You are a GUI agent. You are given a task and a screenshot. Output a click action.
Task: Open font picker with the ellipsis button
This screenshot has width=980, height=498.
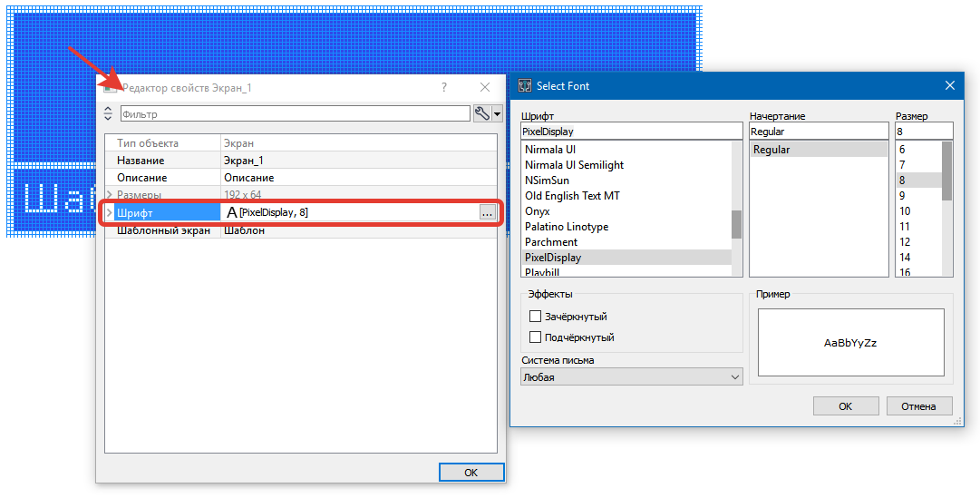pos(488,212)
